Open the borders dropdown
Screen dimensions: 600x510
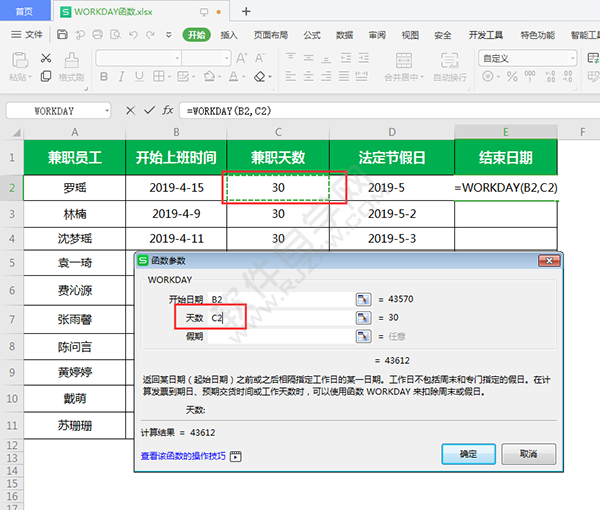169,77
